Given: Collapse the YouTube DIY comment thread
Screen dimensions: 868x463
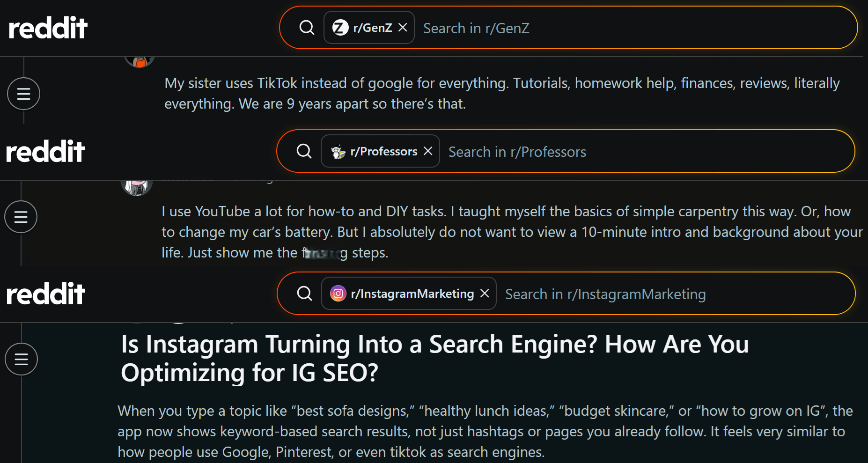Looking at the screenshot, I should [21, 217].
